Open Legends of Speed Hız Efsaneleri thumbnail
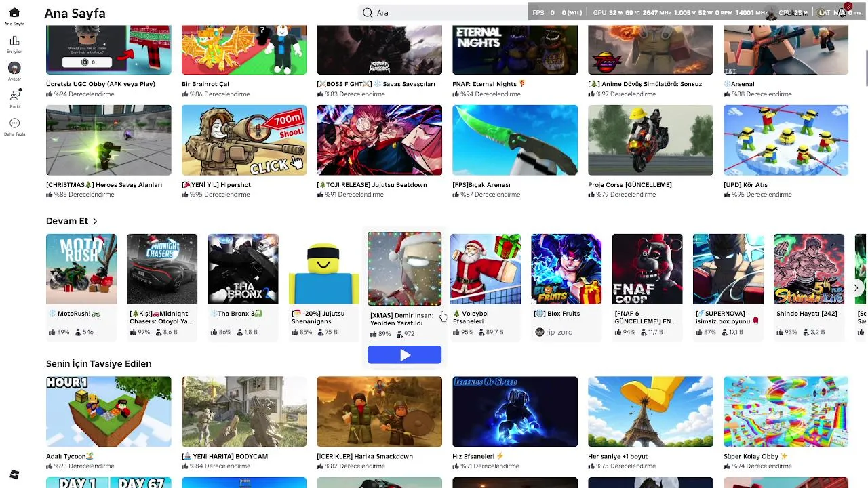Viewport: 868px width, 488px height. click(515, 411)
